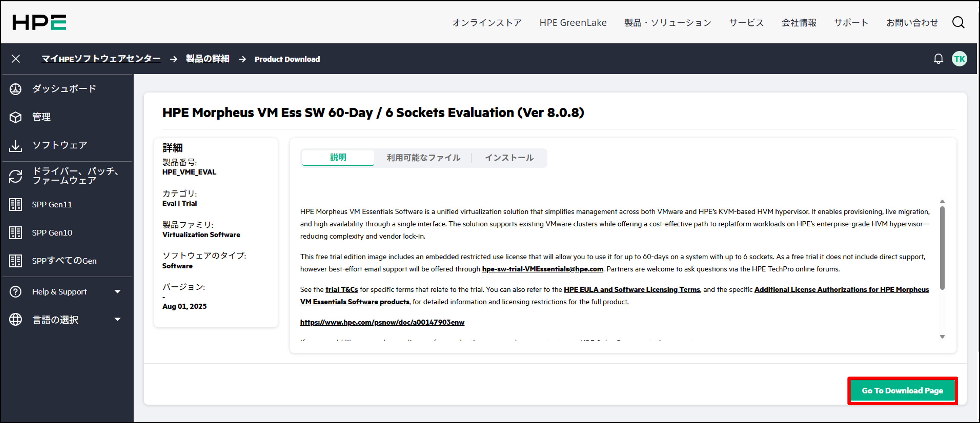The width and height of the screenshot is (980, 423).
Task: Click the HPE logo
Action: pos(39,22)
